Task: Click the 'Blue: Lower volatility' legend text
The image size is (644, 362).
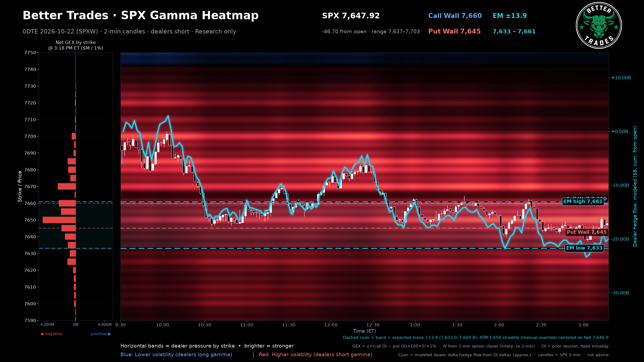Action: coord(176,354)
